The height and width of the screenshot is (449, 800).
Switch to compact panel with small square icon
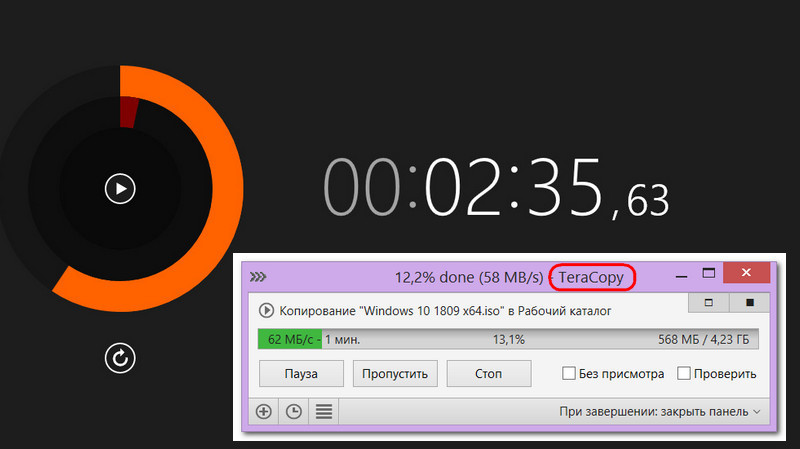pyautogui.click(x=709, y=303)
